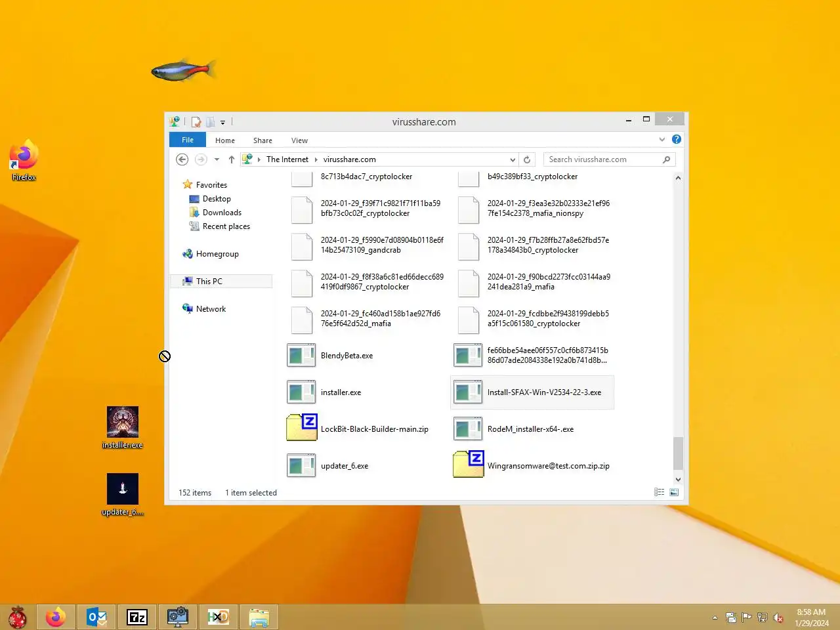Image resolution: width=840 pixels, height=630 pixels.
Task: Select the BlendyBeta.exe file icon
Action: (301, 356)
